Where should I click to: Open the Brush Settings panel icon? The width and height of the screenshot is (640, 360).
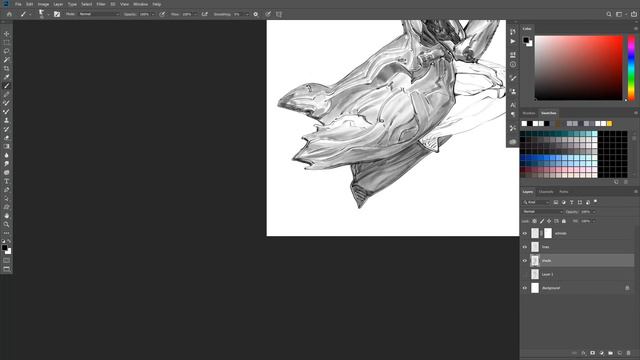pyautogui.click(x=57, y=14)
